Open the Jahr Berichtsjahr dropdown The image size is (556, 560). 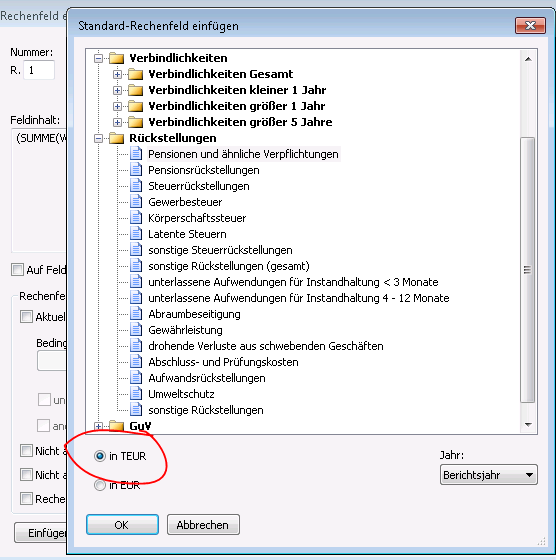click(489, 475)
